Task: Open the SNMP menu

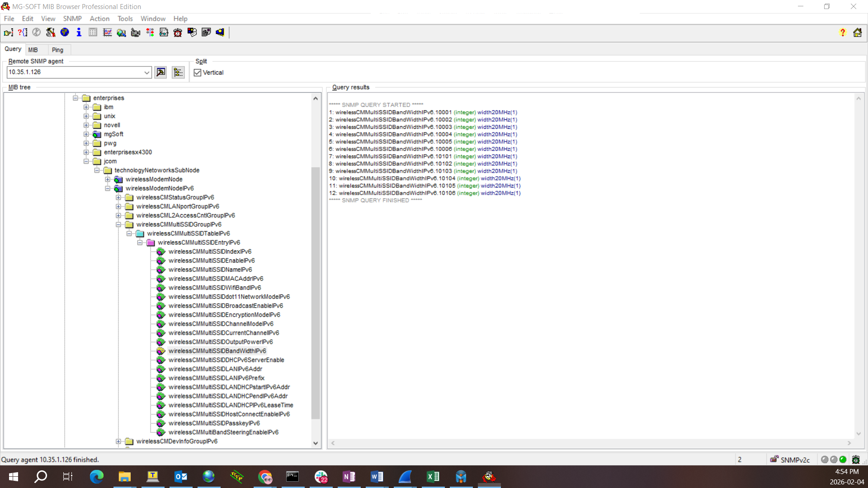Action: [72, 19]
